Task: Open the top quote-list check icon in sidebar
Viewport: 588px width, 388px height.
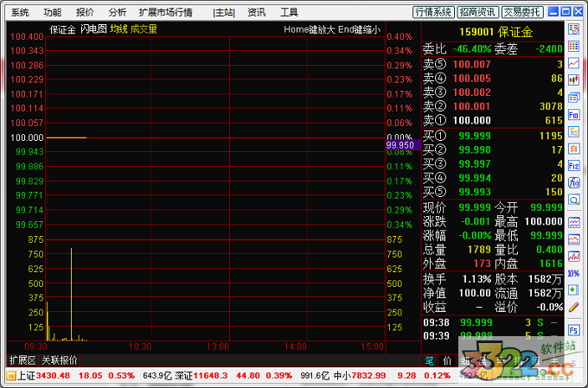Action: tap(574, 29)
